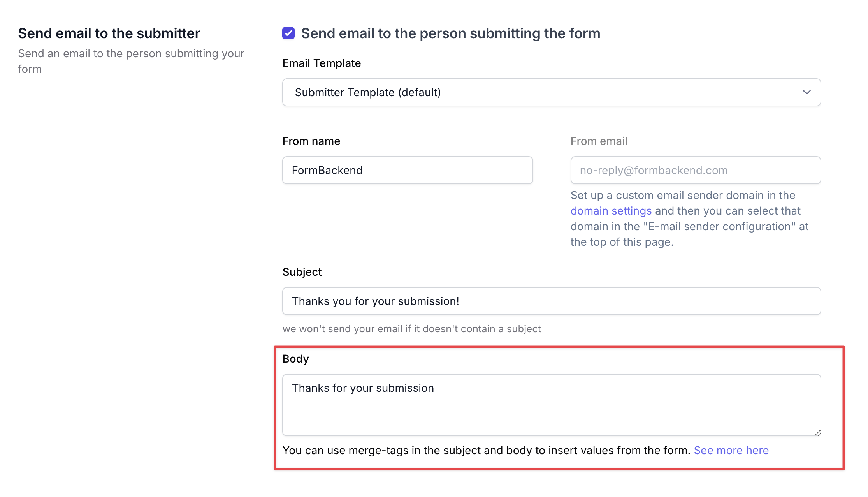Click the "Send email to the submitter" heading
868x497 pixels.
coord(109,33)
